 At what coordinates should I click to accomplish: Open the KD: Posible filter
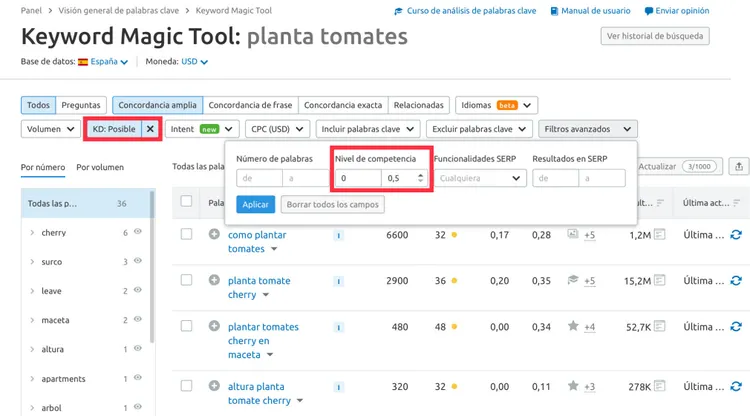pos(114,129)
